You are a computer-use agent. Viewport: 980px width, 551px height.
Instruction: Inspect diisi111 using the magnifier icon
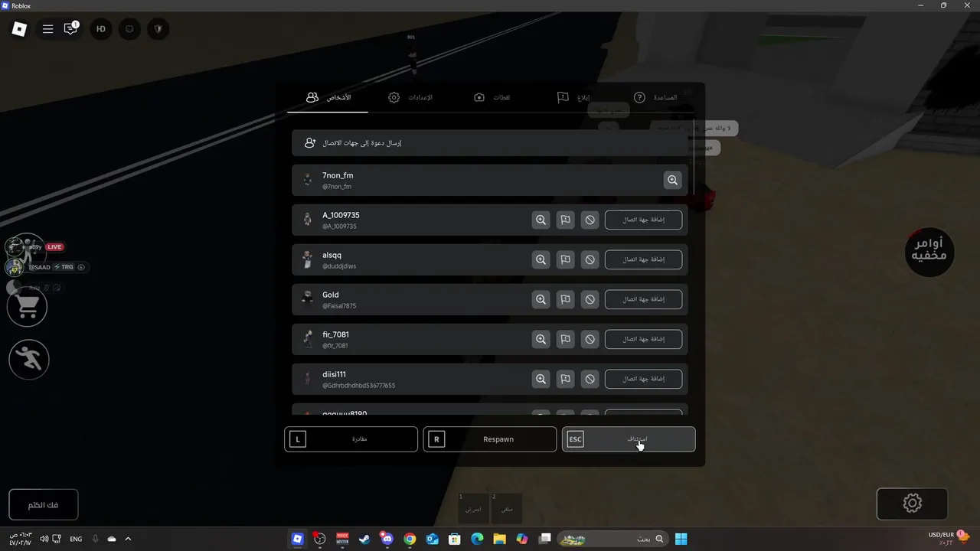541,379
